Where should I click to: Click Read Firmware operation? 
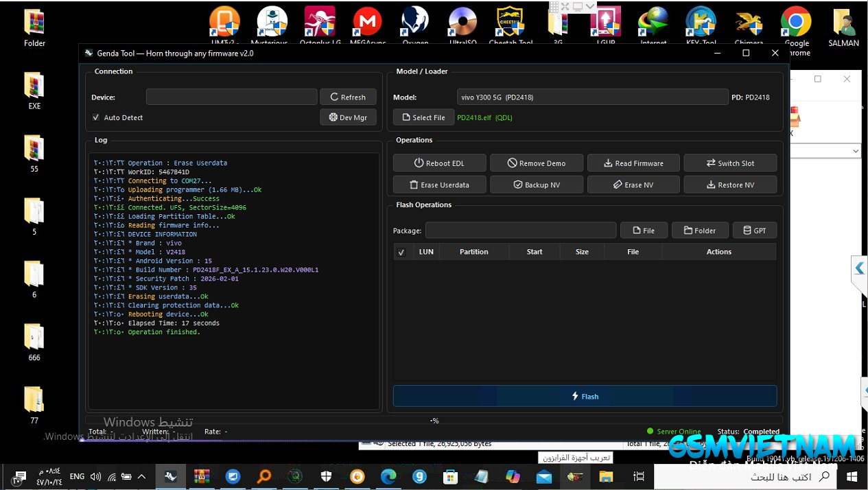[633, 163]
